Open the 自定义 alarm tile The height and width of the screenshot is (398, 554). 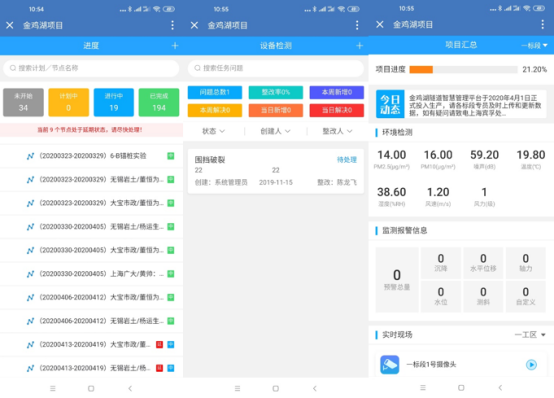526,297
